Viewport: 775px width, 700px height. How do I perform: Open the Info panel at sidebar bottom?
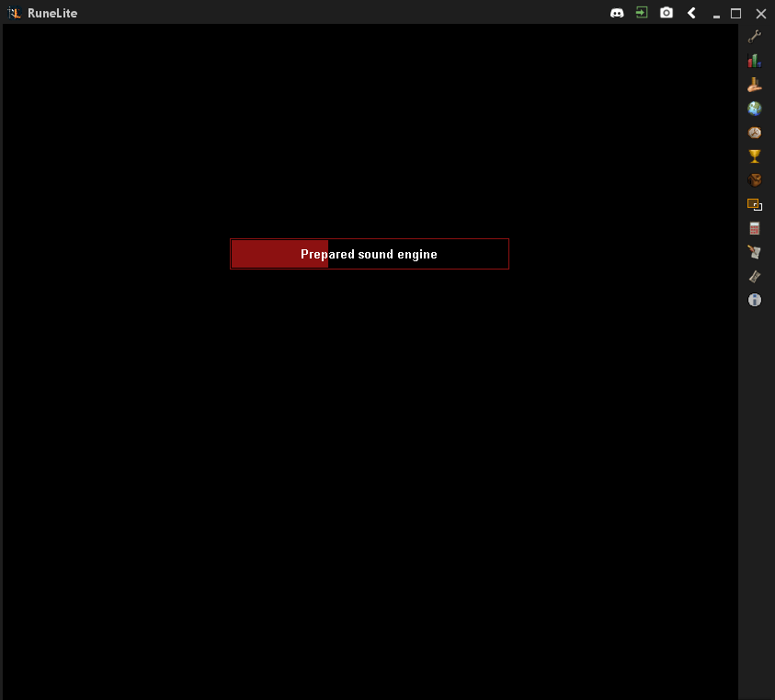click(754, 299)
